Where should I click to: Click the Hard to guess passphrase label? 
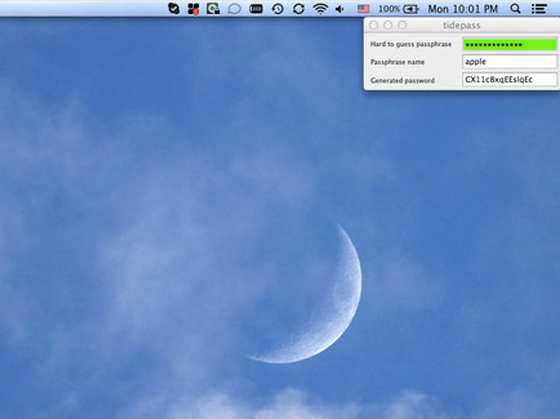click(x=411, y=44)
